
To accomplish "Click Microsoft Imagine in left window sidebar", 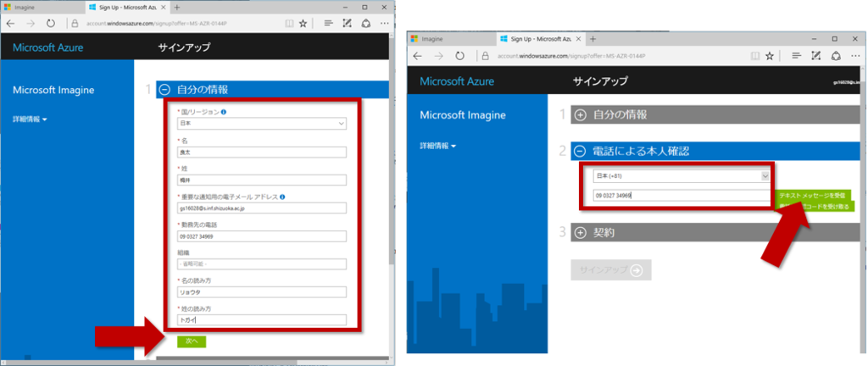I will pyautogui.click(x=53, y=90).
